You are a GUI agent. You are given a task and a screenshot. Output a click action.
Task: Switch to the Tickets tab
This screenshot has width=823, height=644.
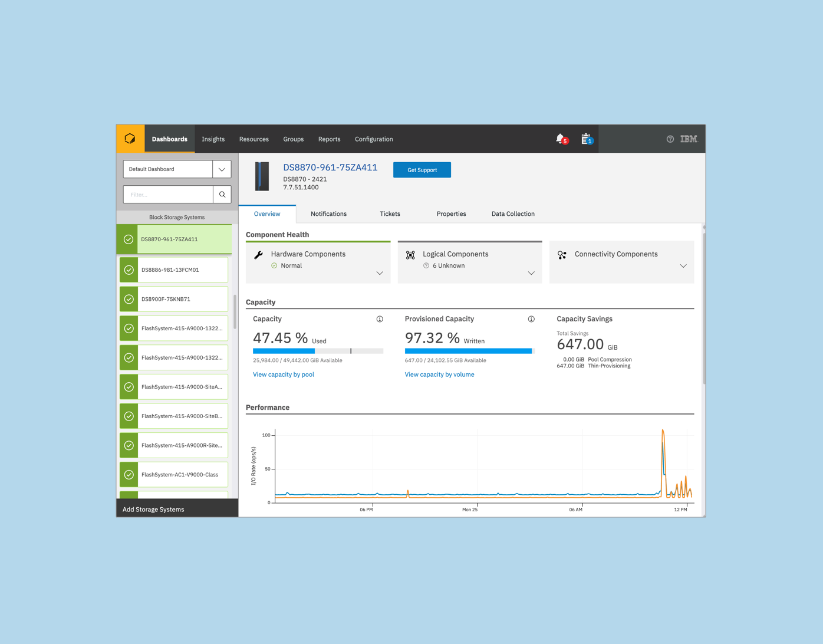390,214
